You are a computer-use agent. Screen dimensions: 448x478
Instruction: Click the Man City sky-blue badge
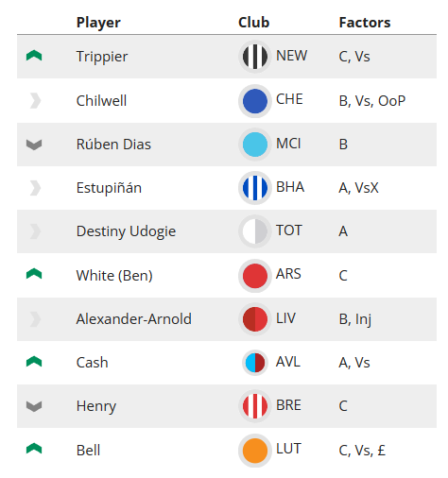click(255, 145)
